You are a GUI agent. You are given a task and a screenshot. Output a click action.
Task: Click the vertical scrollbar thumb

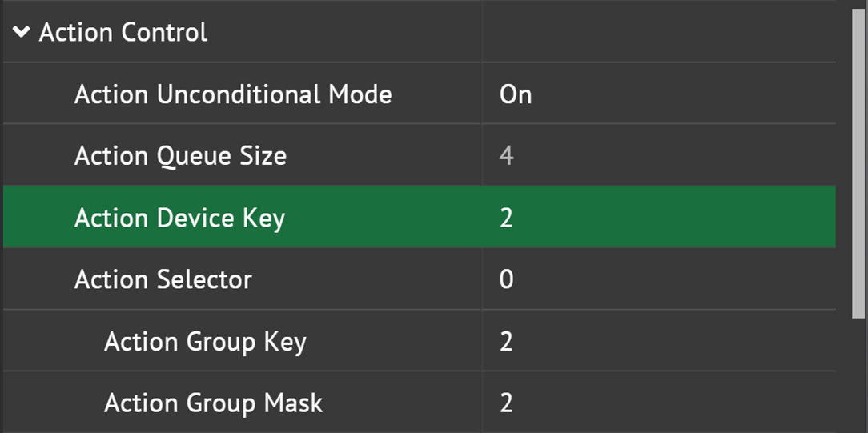tap(859, 160)
